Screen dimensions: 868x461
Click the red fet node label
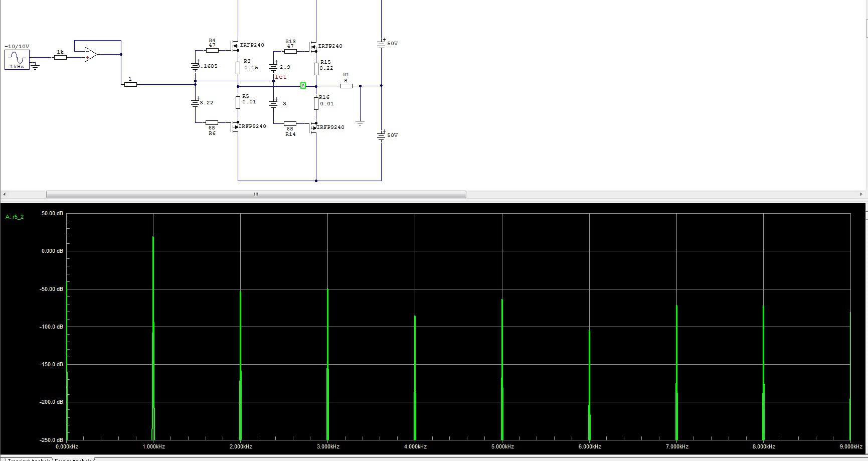coord(281,77)
